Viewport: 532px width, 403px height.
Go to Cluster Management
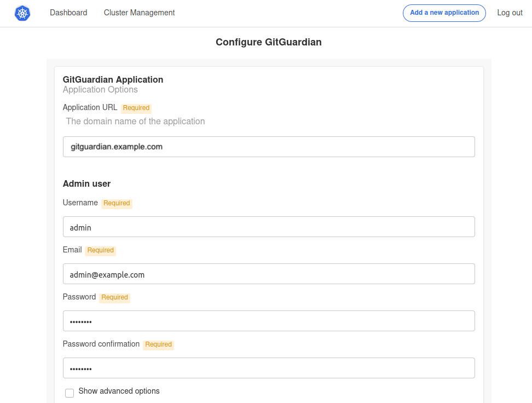139,13
